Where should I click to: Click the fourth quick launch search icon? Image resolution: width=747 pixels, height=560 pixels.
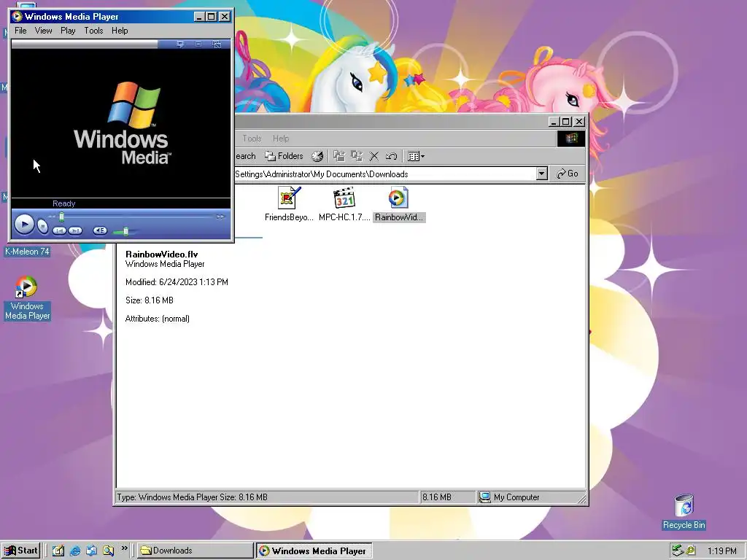(108, 551)
